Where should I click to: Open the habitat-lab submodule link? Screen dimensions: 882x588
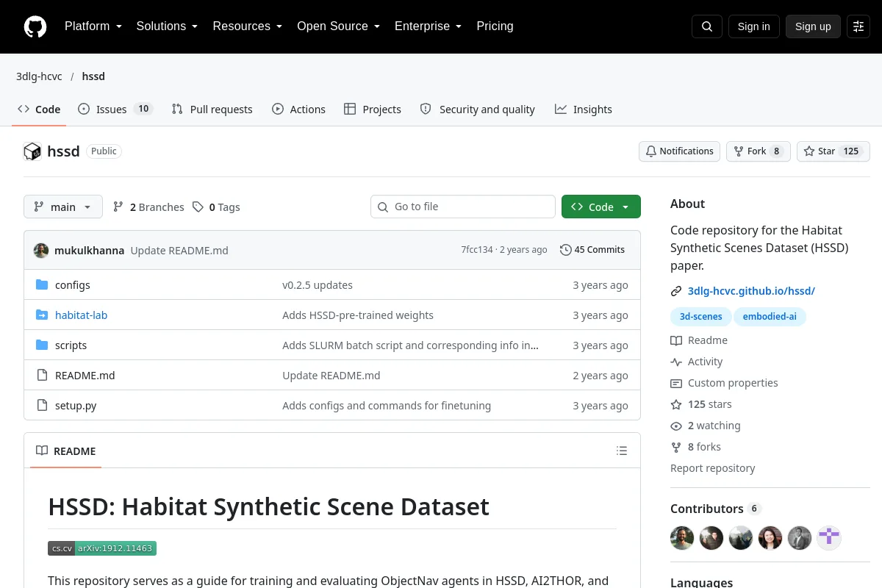(81, 315)
